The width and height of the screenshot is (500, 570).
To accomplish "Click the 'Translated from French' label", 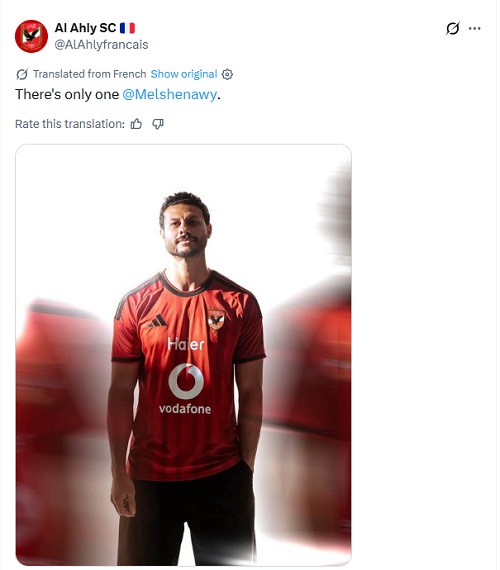I will pos(89,74).
